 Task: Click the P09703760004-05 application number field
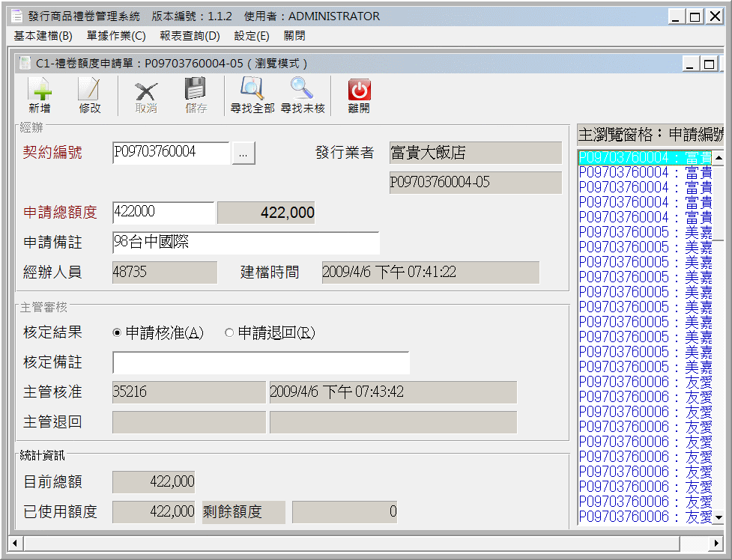[476, 183]
